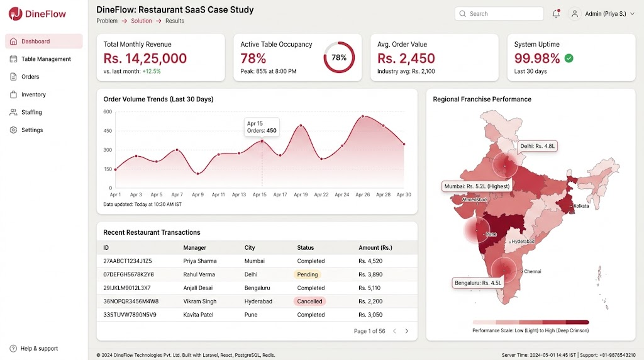This screenshot has height=360, width=644.
Task: Click Bengaluru: Rs. 4.5L map label
Action: (478, 283)
